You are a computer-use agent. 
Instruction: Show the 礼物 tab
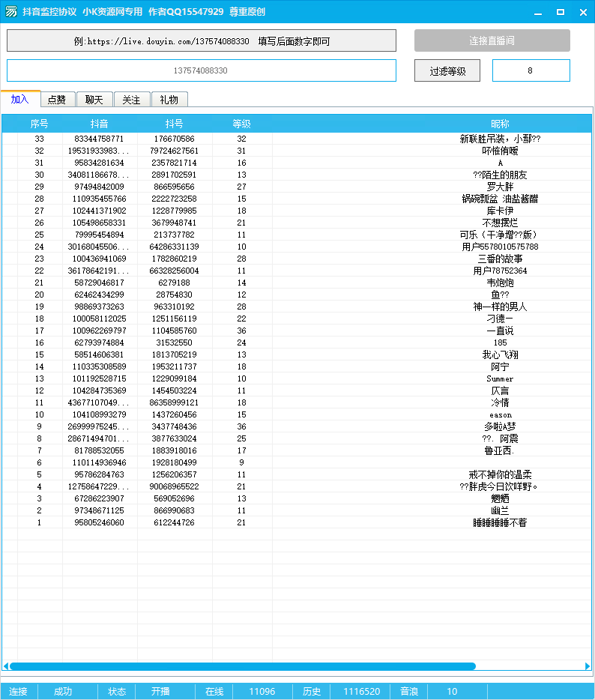(x=169, y=100)
